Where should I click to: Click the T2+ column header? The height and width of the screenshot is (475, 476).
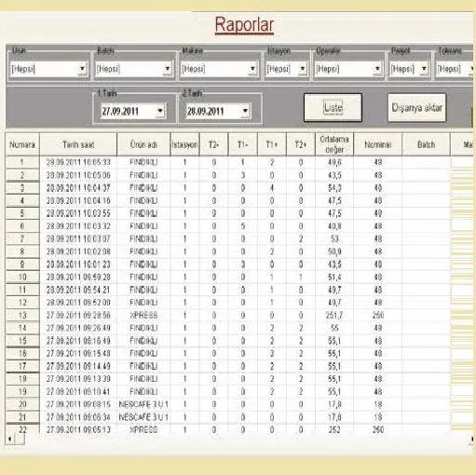301,144
